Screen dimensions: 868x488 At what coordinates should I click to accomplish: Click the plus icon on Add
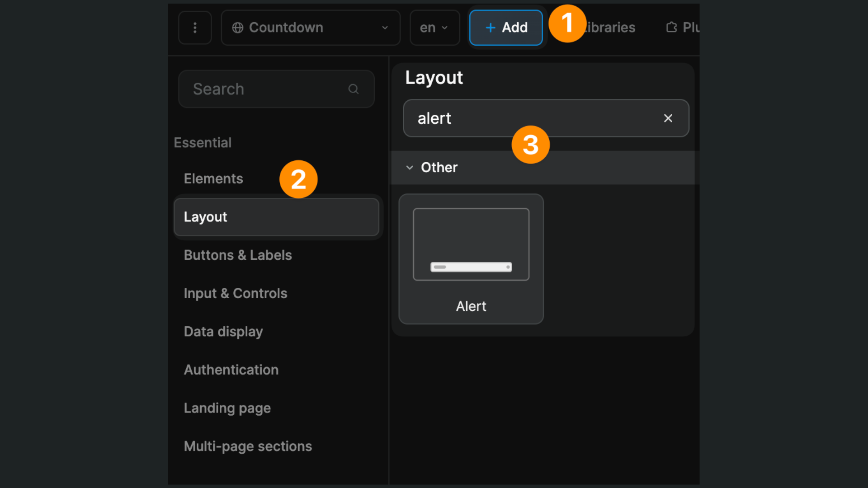(x=490, y=28)
